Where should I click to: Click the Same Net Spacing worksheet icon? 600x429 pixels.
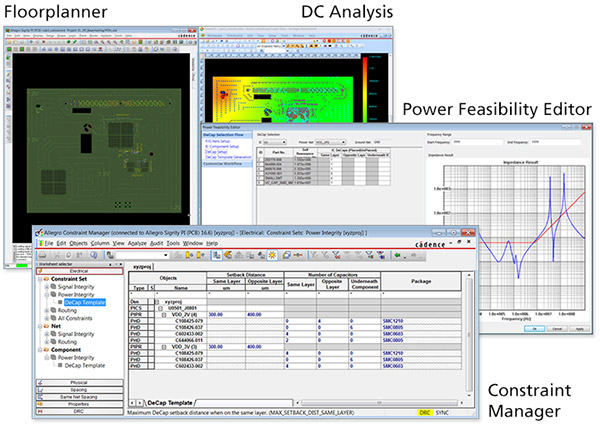41,397
